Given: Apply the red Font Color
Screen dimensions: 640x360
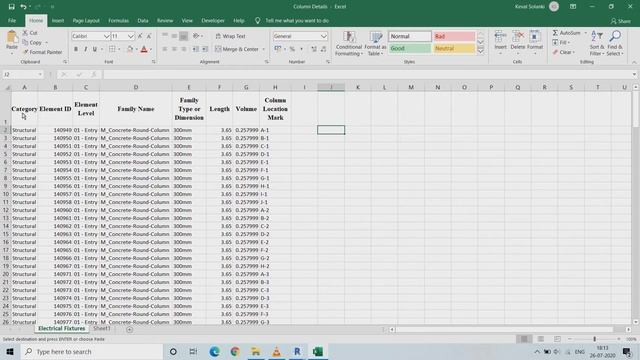Looking at the screenshot, I should 144,49.
